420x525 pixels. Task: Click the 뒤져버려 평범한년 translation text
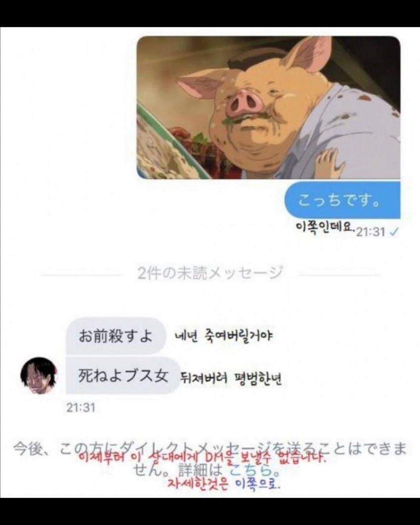231,378
